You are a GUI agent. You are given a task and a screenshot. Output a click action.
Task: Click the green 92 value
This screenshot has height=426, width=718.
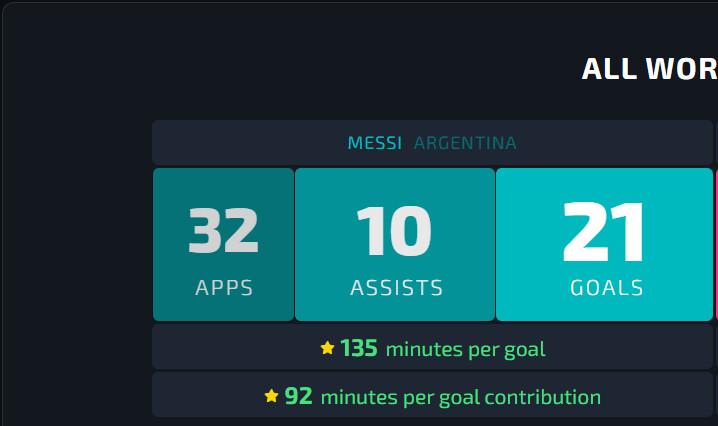299,396
